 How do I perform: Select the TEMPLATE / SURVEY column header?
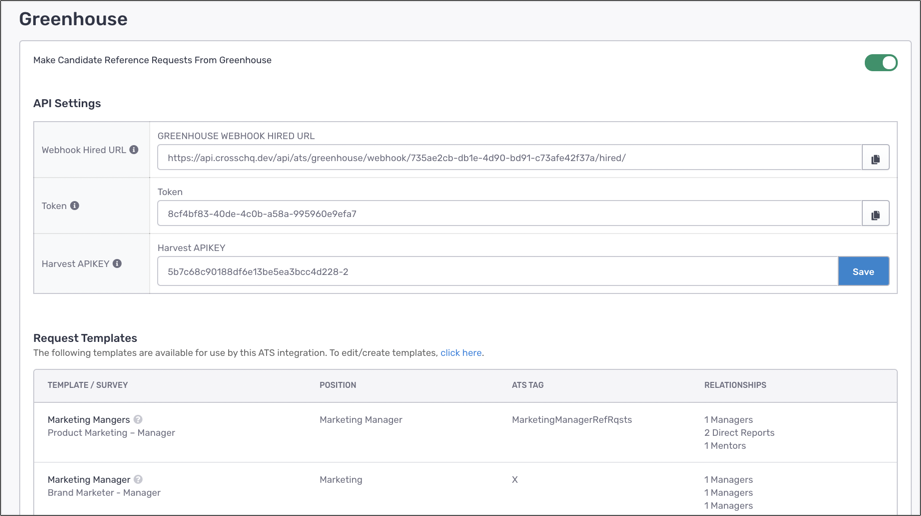click(x=88, y=385)
